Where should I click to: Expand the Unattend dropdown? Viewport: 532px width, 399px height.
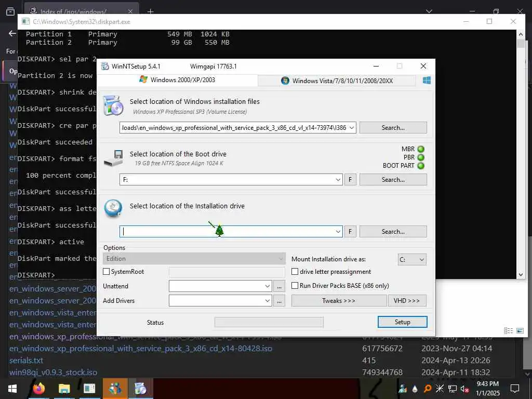coord(268,286)
